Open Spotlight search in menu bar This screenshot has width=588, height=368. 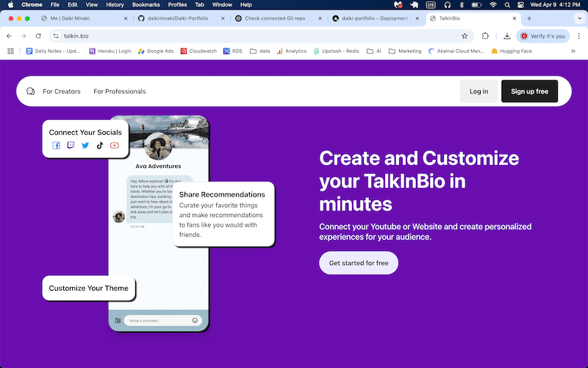[x=507, y=5]
